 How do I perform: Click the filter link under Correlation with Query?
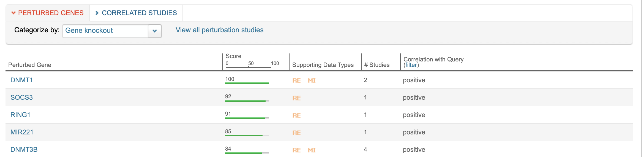pyautogui.click(x=411, y=65)
